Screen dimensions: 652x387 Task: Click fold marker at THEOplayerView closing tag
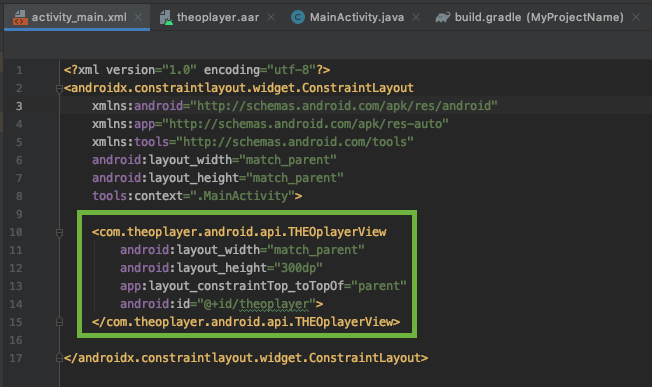(x=59, y=322)
